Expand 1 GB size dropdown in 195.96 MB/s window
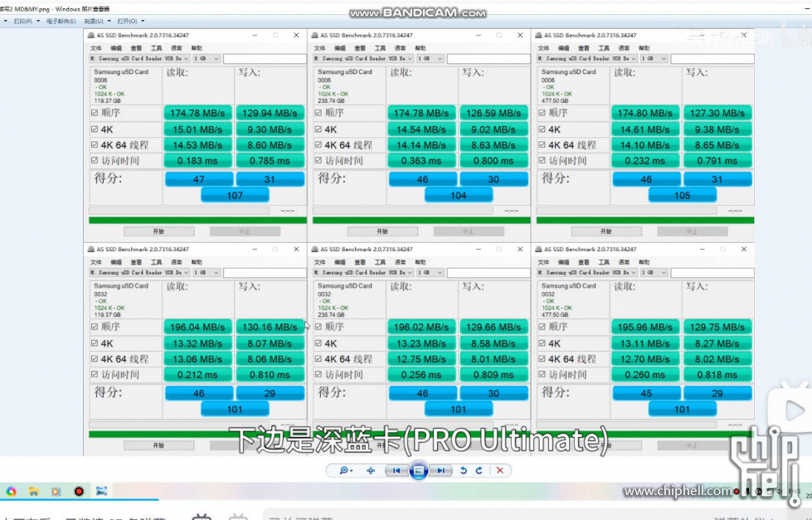This screenshot has height=520, width=812. point(654,272)
